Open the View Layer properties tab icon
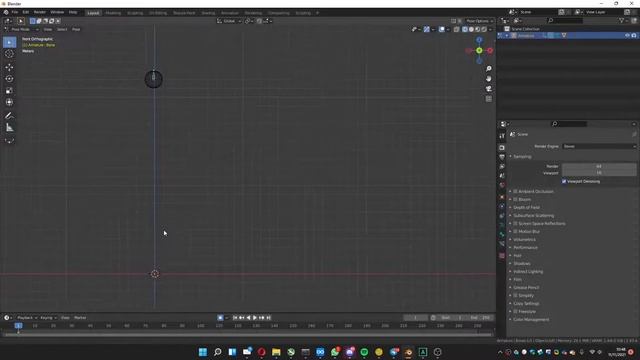The height and width of the screenshot is (360, 640). click(502, 167)
